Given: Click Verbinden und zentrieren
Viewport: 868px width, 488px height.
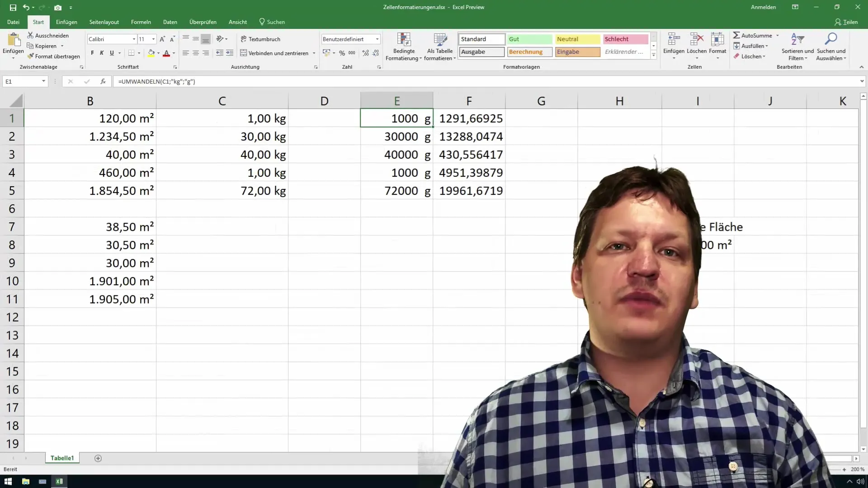Looking at the screenshot, I should [274, 53].
